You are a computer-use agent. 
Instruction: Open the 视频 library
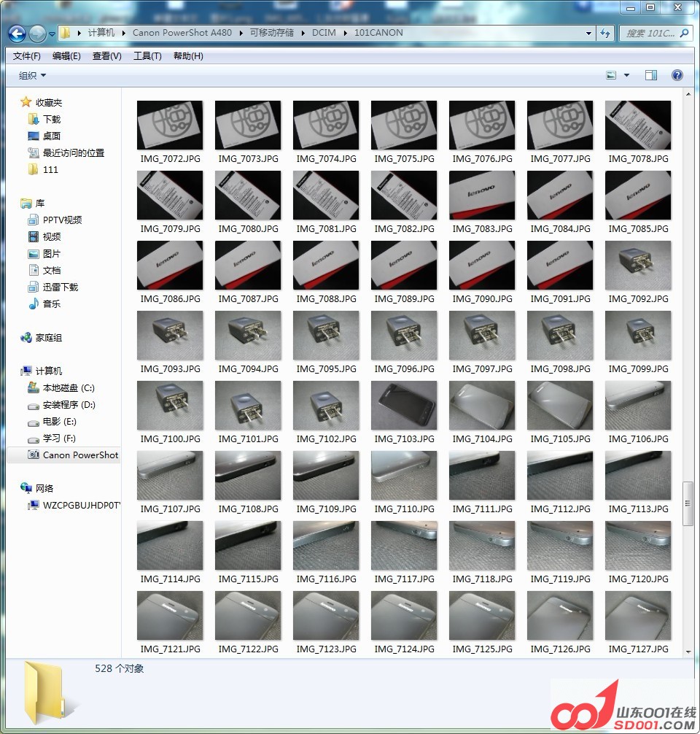click(52, 237)
